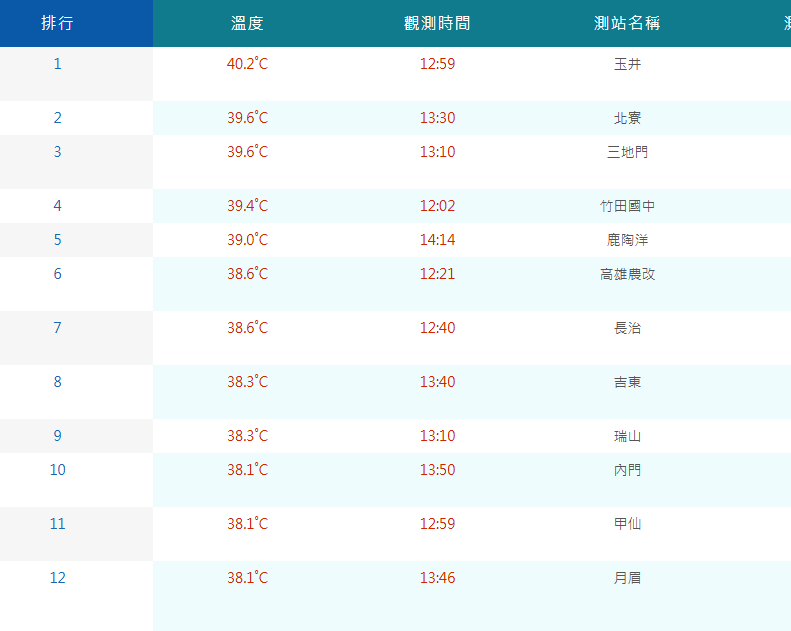Select station name 鹿陶洋

point(627,240)
